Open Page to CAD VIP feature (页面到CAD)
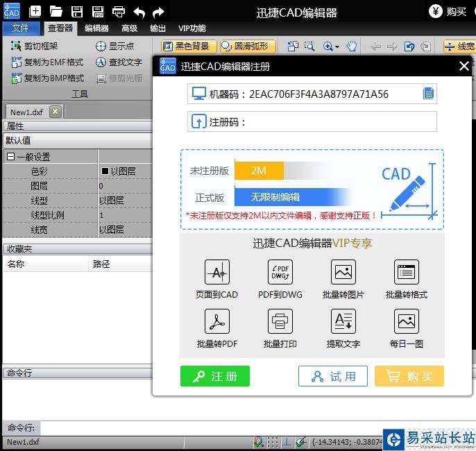476x451 pixels. [x=216, y=280]
